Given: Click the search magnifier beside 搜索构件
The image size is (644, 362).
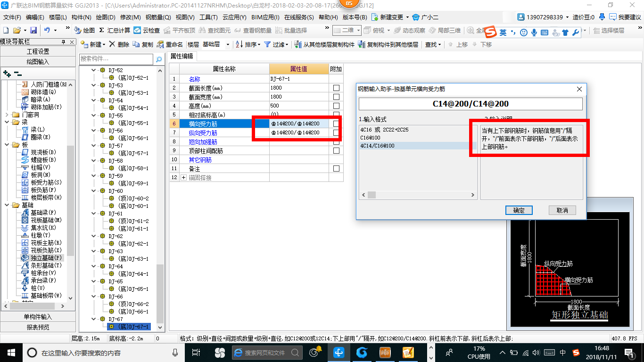Looking at the screenshot, I should [x=159, y=59].
